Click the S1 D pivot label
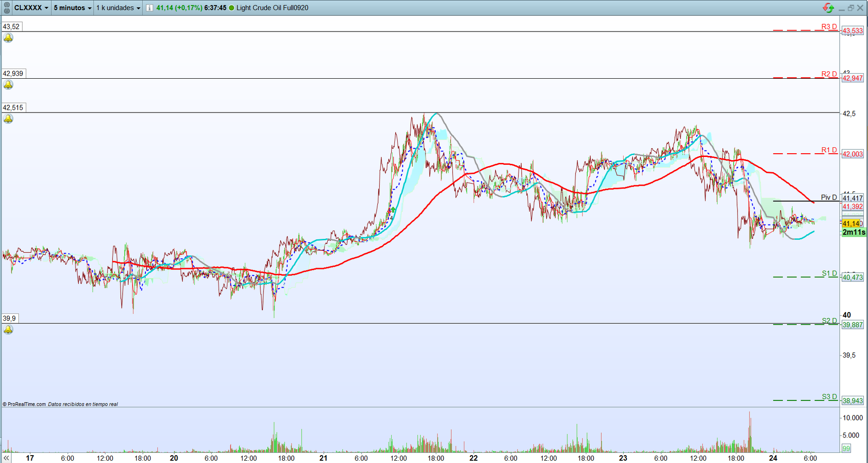Screen dimensions: 868x463 click(x=830, y=274)
